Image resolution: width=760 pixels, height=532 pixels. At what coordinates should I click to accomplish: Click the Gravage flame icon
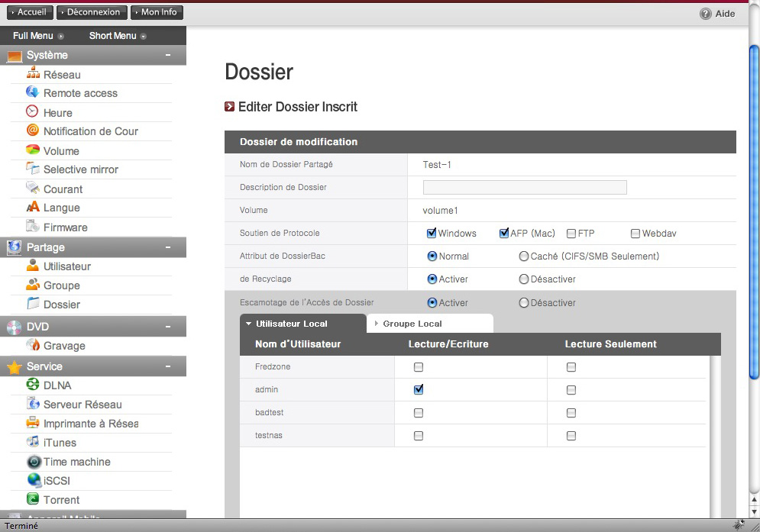[33, 346]
